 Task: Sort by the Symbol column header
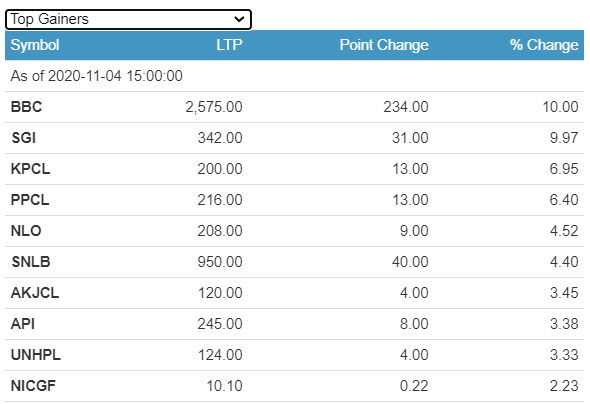click(x=35, y=45)
